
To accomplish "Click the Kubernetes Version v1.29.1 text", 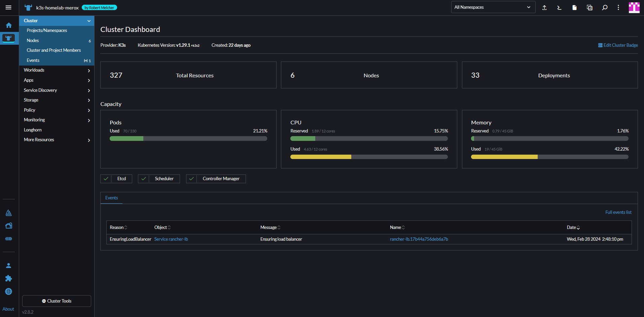I will pyautogui.click(x=169, y=45).
